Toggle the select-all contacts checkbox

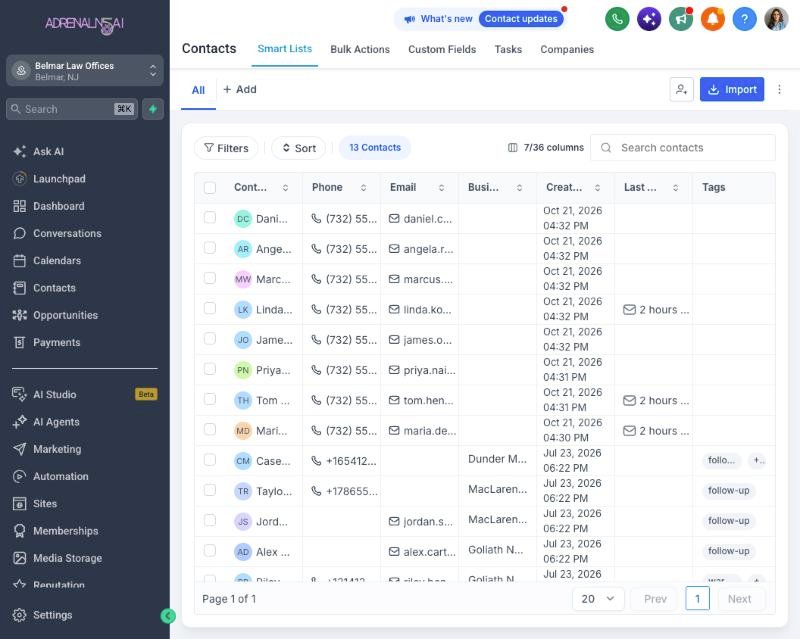210,187
